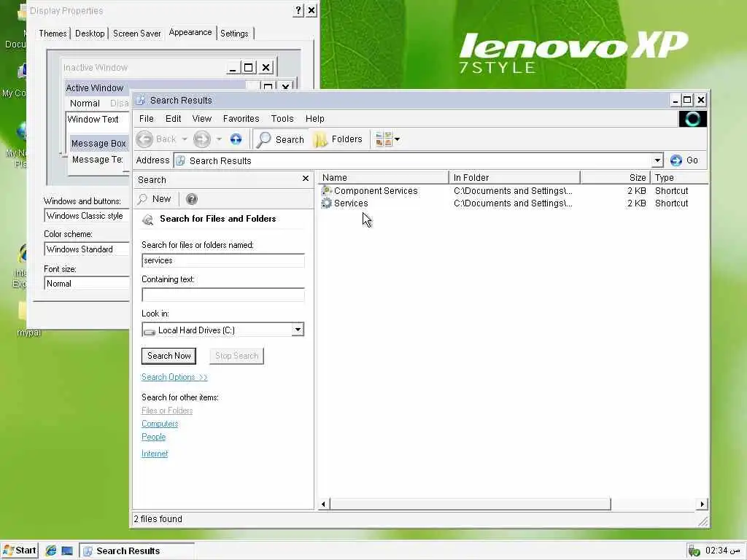Click the Containing text input field
The width and height of the screenshot is (747, 560).
[223, 295]
